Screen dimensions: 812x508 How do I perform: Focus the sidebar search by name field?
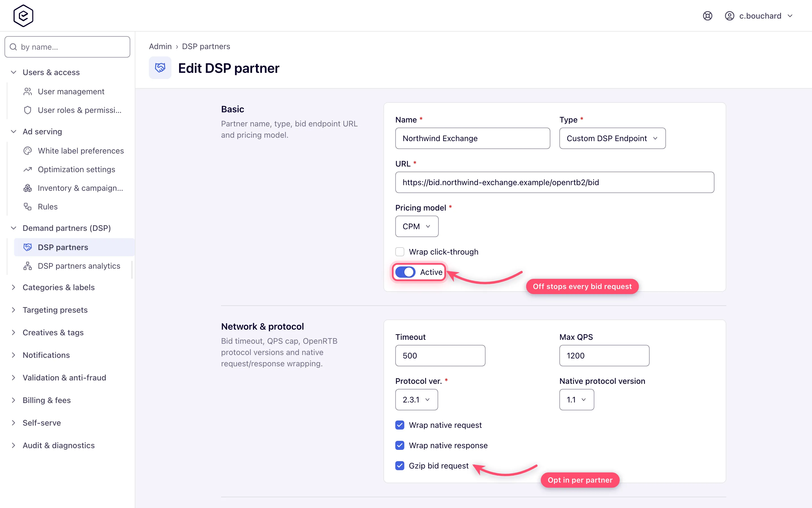pos(67,47)
